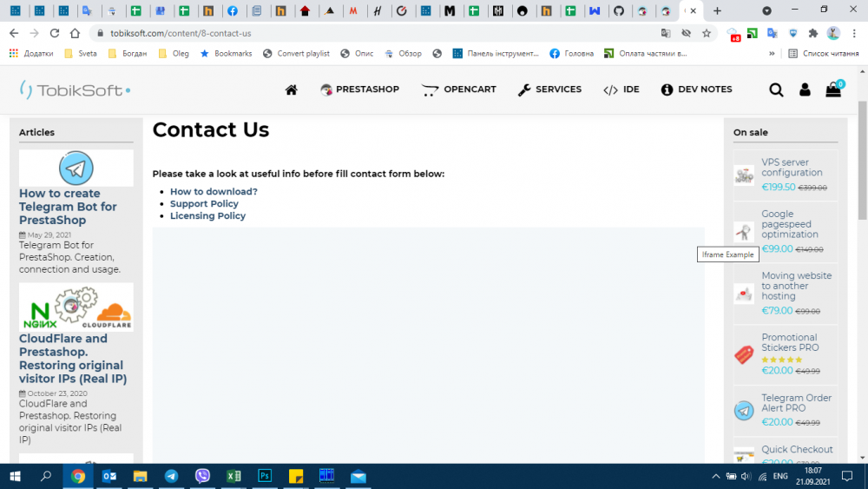Open Telegram from the taskbar
Image resolution: width=868 pixels, height=489 pixels.
click(171, 476)
